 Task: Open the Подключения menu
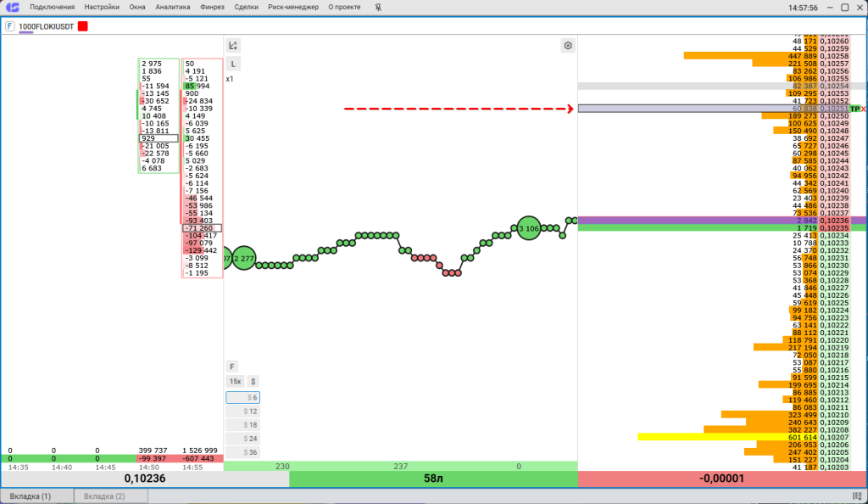(52, 7)
